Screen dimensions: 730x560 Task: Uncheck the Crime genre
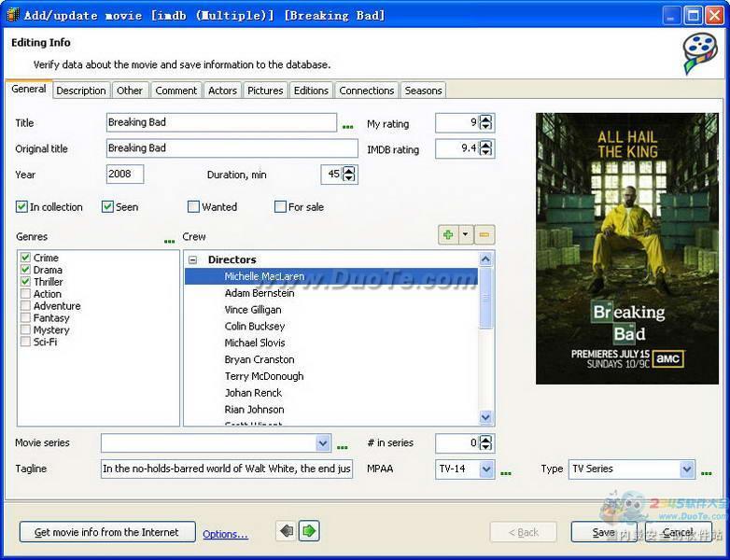click(x=25, y=258)
